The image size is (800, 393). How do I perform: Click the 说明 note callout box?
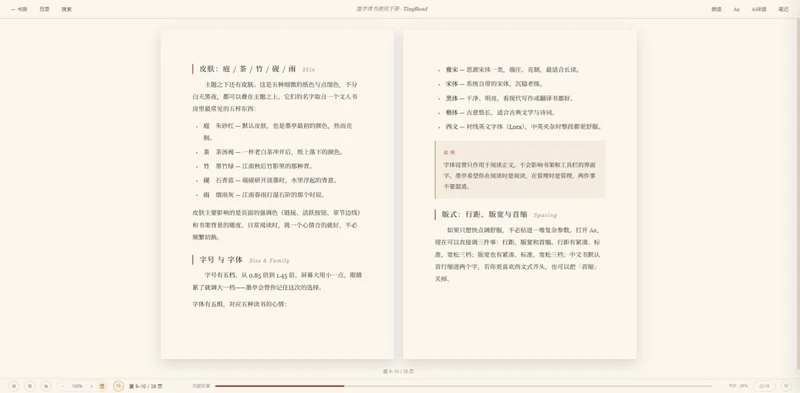tap(519, 169)
